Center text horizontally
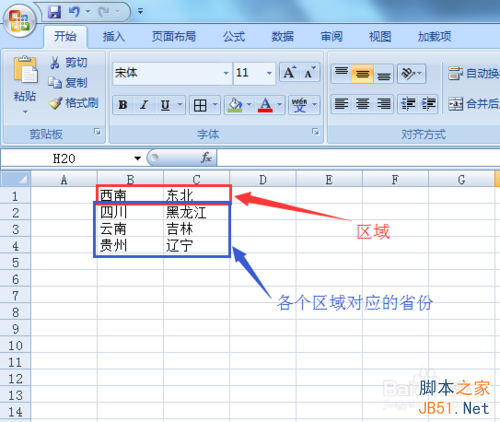The height and width of the screenshot is (422, 500). tap(362, 104)
